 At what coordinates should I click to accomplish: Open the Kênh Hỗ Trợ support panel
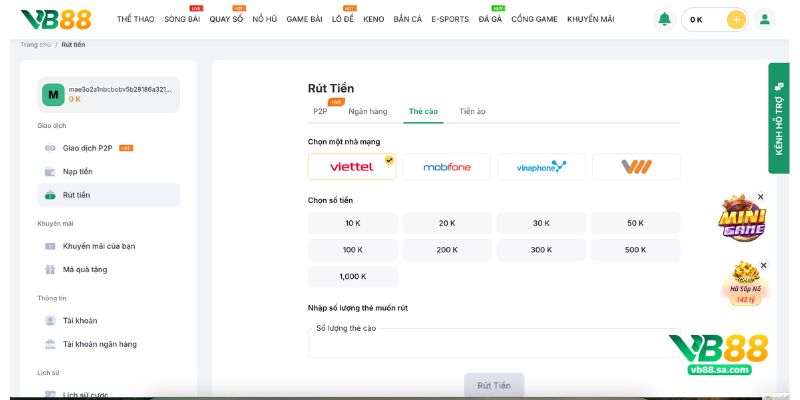click(779, 118)
